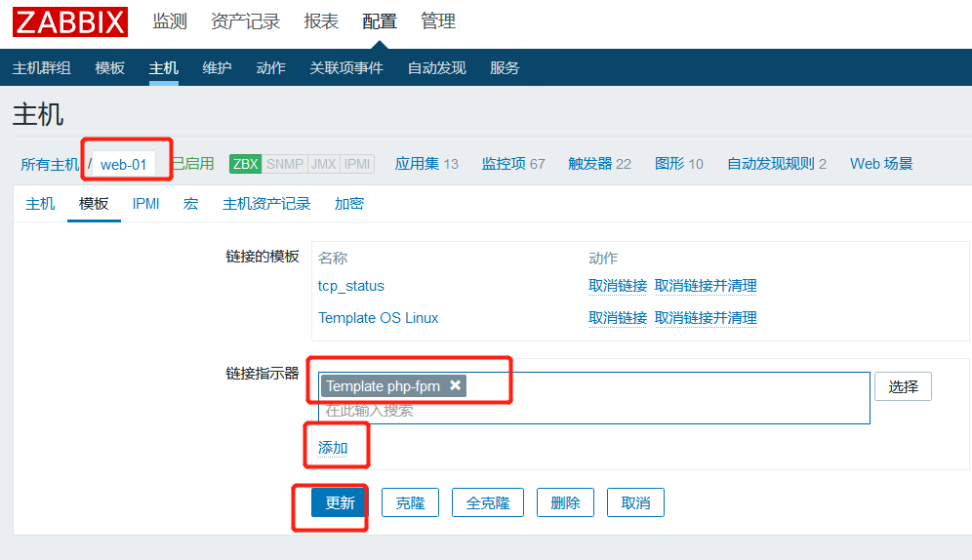Switch to the 宏 tab
The width and height of the screenshot is (972, 560).
coord(191,204)
